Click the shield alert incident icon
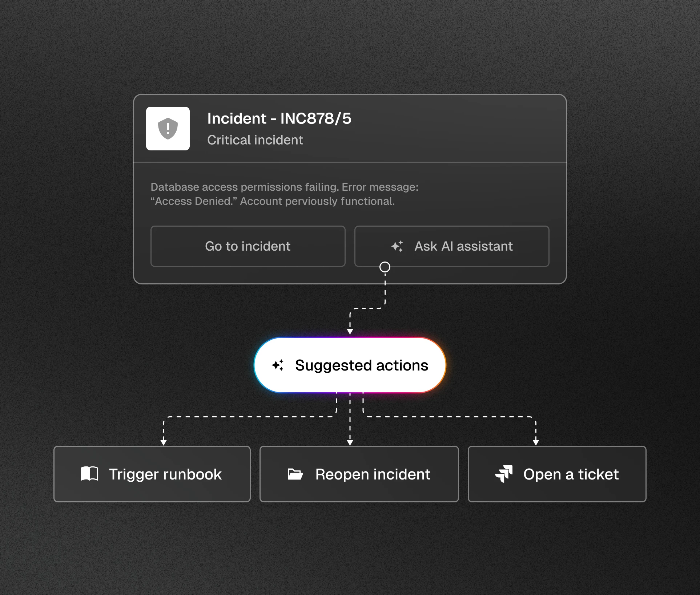This screenshot has height=595, width=700. (168, 129)
